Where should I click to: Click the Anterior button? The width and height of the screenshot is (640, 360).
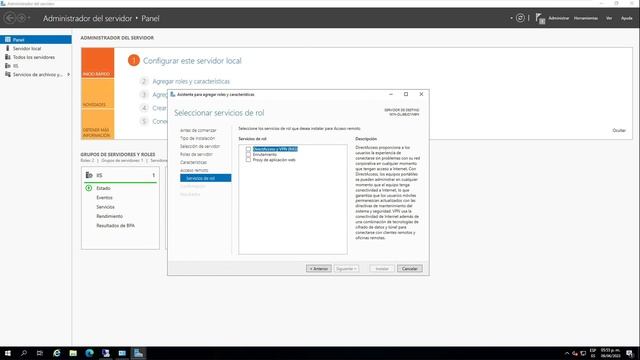tap(318, 269)
